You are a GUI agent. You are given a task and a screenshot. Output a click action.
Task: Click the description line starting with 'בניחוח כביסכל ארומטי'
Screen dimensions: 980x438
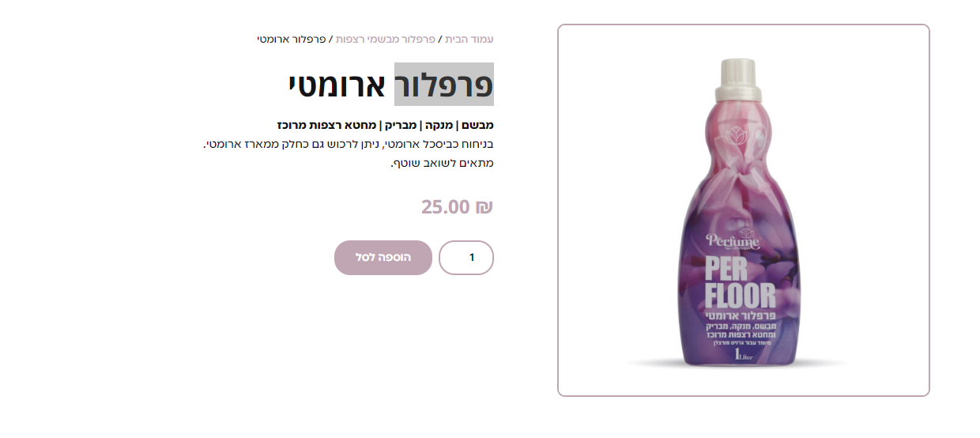click(x=349, y=144)
